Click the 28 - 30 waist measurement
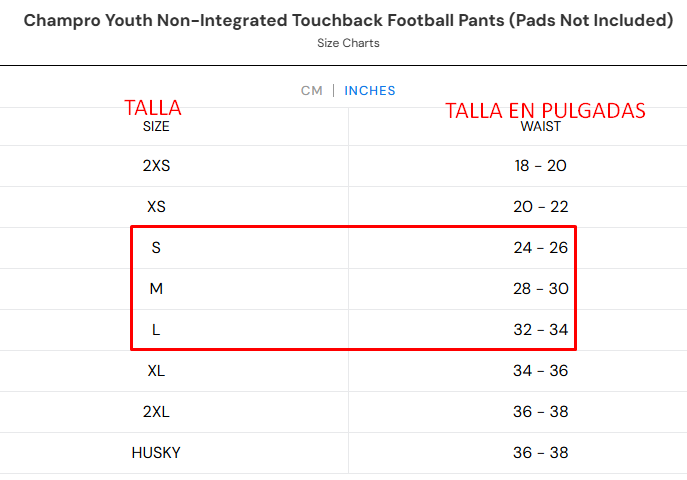This screenshot has width=687, height=480. click(542, 289)
